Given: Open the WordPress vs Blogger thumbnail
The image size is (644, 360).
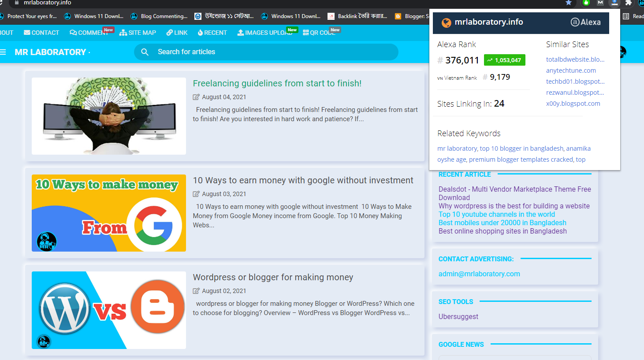Looking at the screenshot, I should [109, 310].
